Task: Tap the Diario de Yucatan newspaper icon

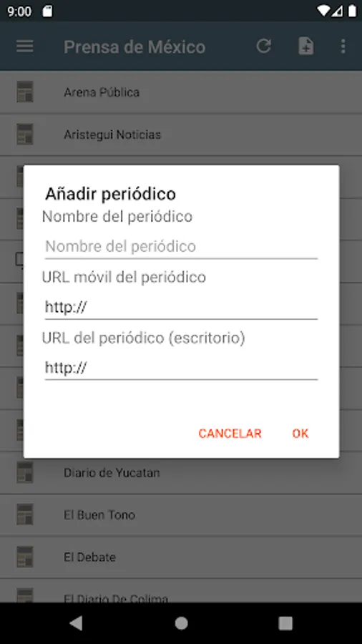Action: coord(25,472)
